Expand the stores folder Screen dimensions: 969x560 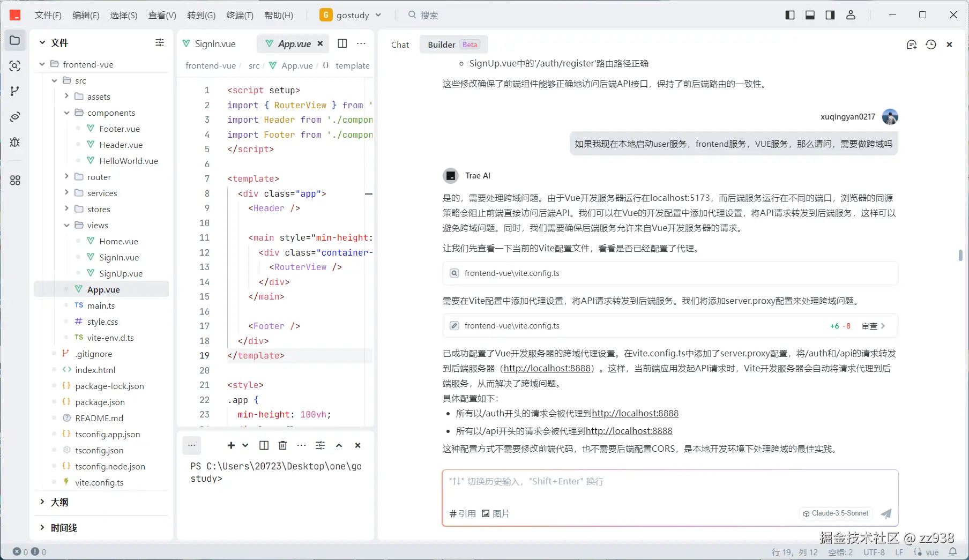[x=66, y=209]
